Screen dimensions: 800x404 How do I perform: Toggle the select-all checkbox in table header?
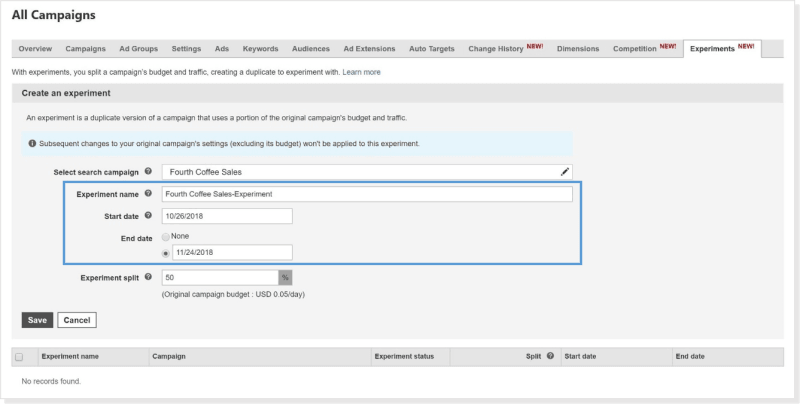[19, 356]
